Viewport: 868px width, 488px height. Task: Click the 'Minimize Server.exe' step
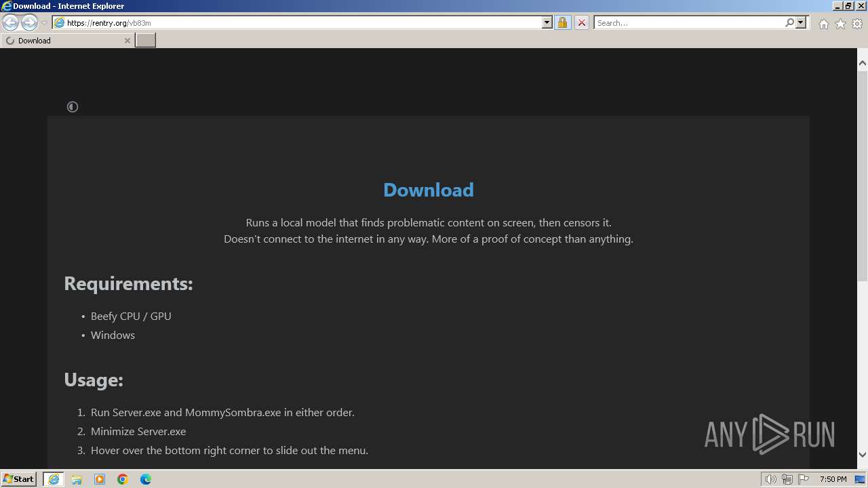tap(138, 431)
